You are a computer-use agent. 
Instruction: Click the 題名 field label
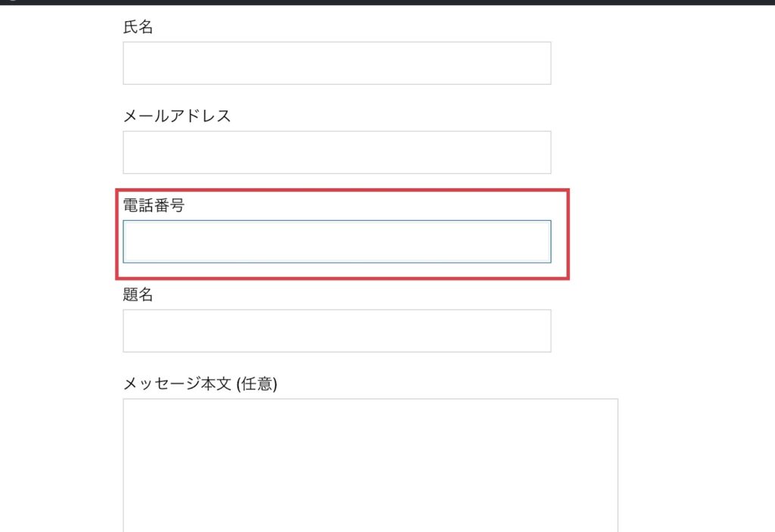[x=138, y=295]
